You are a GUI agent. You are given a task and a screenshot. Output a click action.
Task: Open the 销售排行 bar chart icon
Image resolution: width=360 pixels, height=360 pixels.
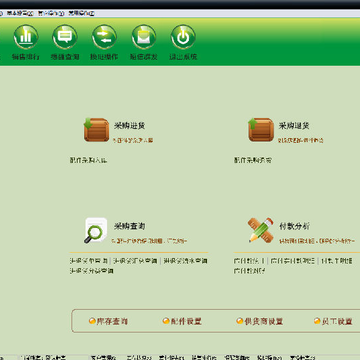(x=26, y=37)
